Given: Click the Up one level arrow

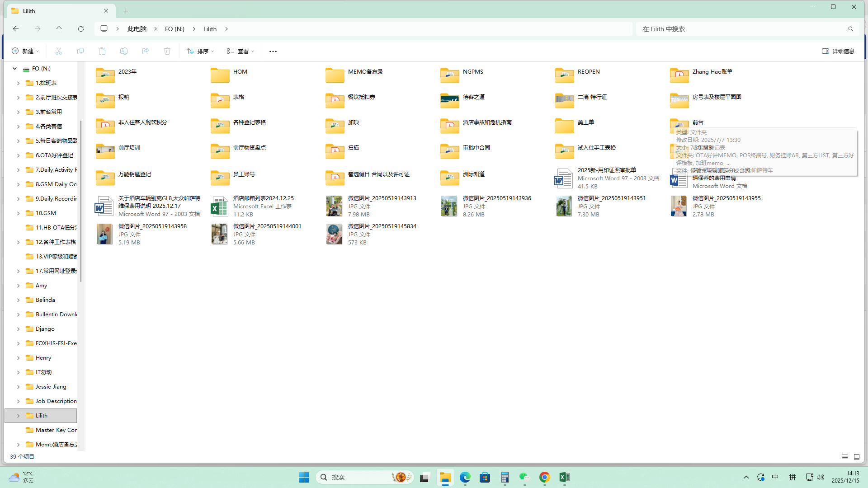Looking at the screenshot, I should click(59, 29).
